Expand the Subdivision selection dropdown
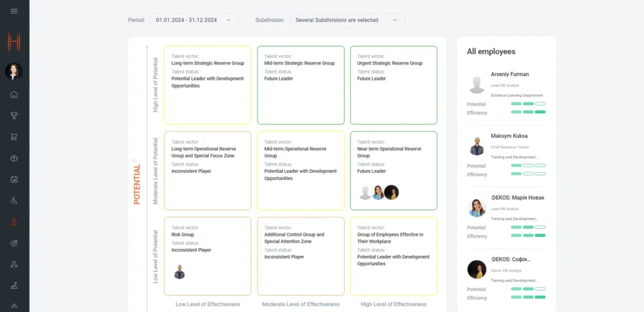 [x=347, y=20]
